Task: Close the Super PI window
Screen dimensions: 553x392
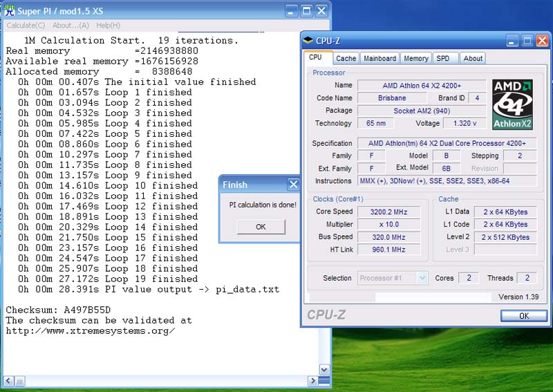Action: (x=321, y=11)
